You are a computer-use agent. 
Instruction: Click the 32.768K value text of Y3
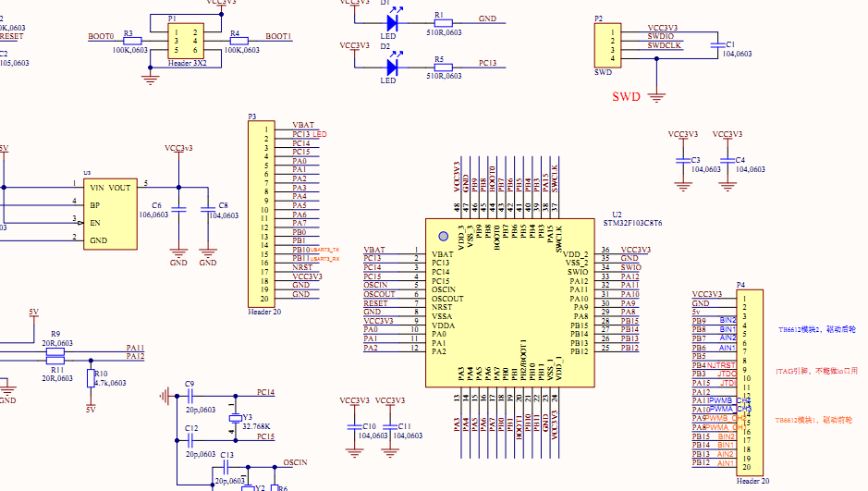click(256, 427)
